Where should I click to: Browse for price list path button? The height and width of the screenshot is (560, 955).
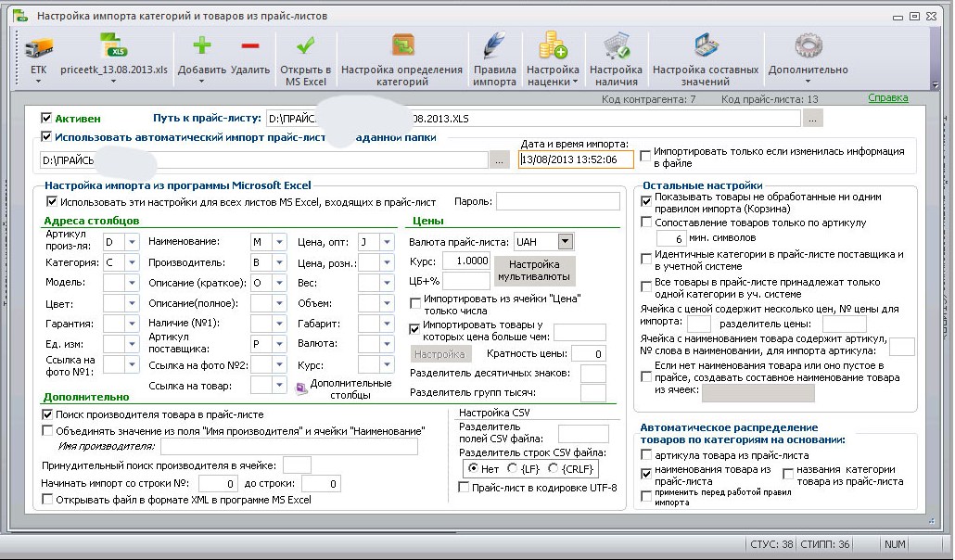pyautogui.click(x=812, y=119)
